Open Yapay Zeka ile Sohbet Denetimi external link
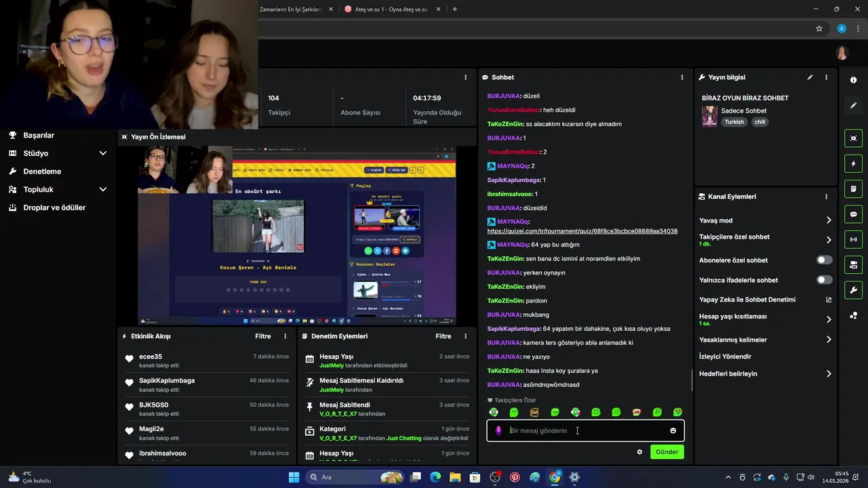Image resolution: width=868 pixels, height=488 pixels. [x=829, y=300]
